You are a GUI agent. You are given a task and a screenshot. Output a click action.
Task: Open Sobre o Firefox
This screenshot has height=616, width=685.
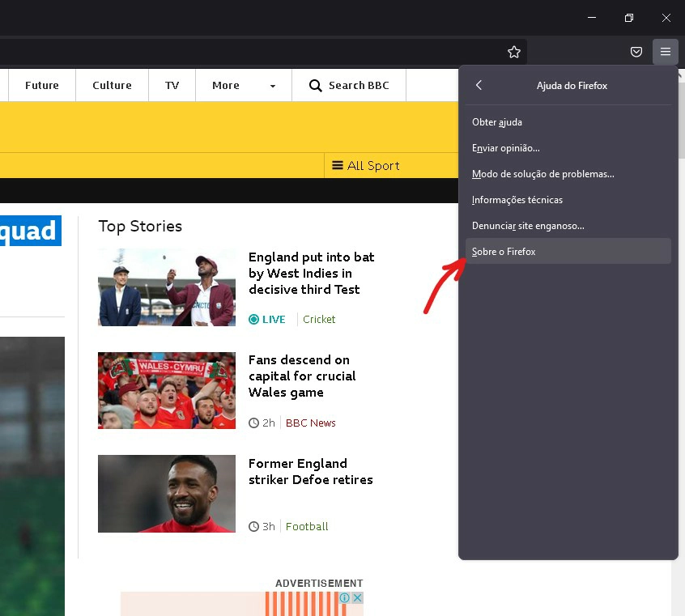click(x=568, y=251)
